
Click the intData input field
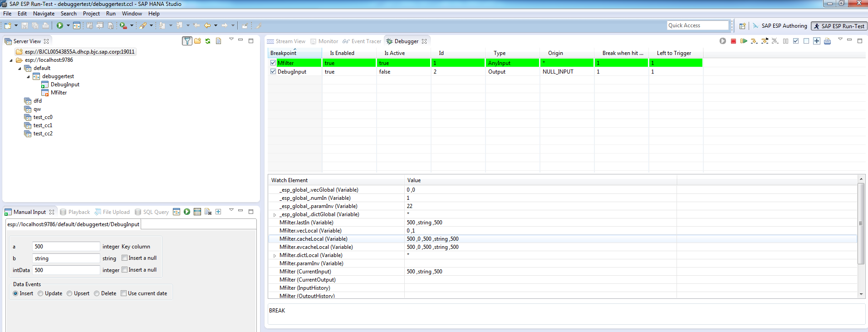(66, 270)
